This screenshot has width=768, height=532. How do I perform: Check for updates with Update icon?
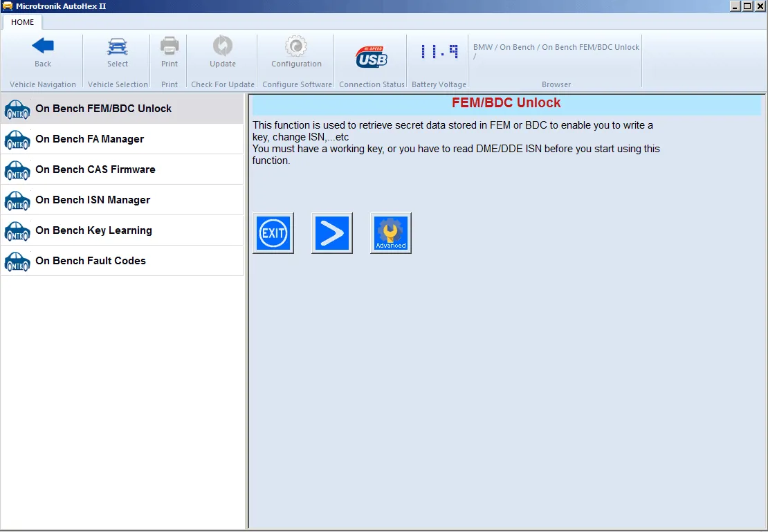tap(223, 46)
